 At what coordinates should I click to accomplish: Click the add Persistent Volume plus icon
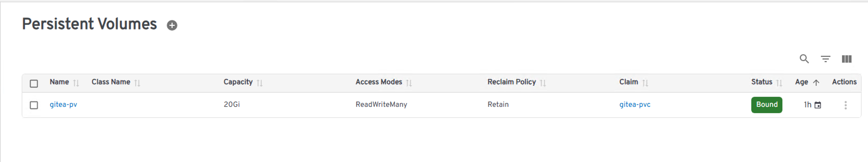(172, 25)
